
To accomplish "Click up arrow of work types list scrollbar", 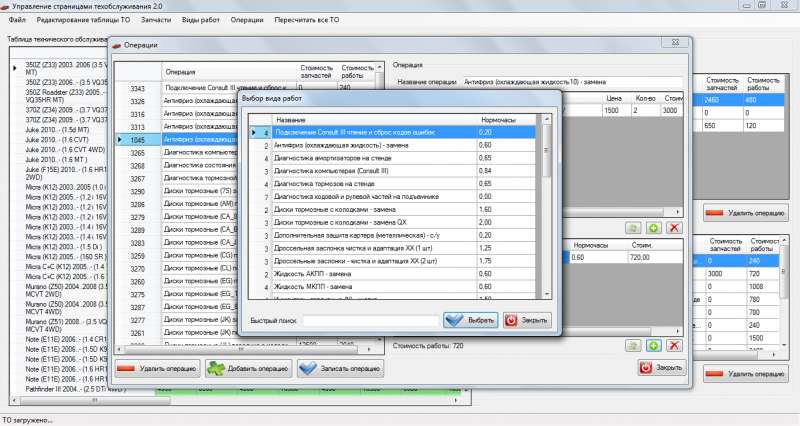I will click(547, 119).
